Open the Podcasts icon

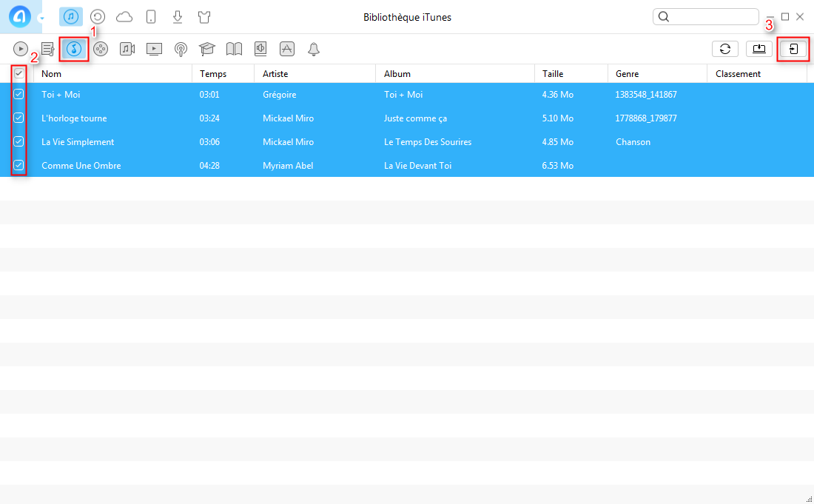tap(181, 50)
